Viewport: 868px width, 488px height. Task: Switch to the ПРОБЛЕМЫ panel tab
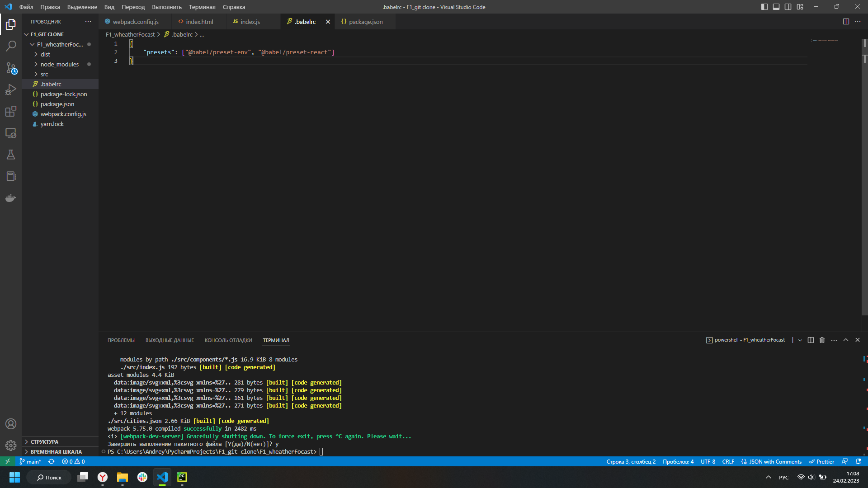tap(121, 340)
